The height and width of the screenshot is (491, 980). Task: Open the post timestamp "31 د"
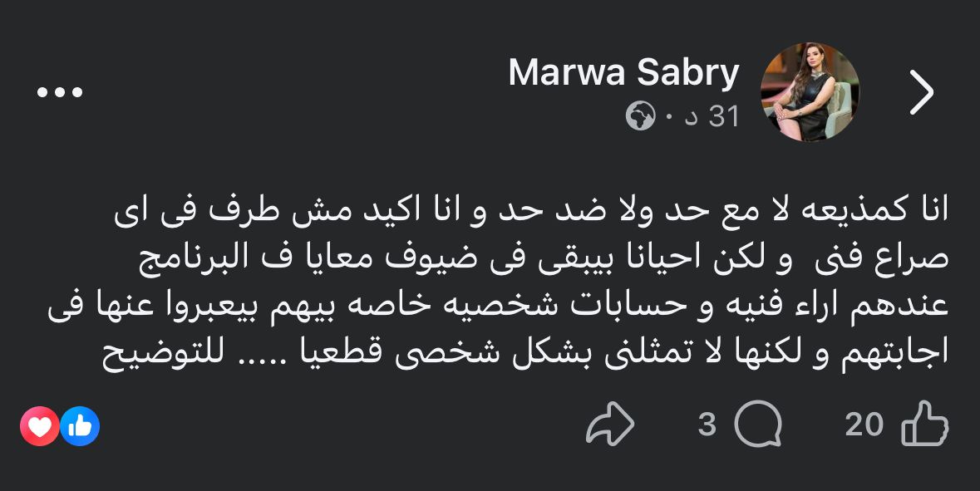pos(712,117)
